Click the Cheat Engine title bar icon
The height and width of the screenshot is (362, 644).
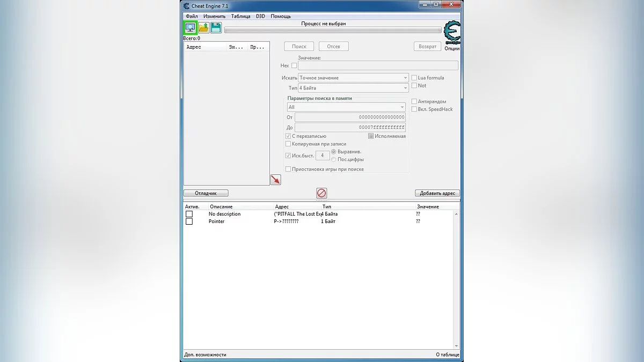[186, 6]
